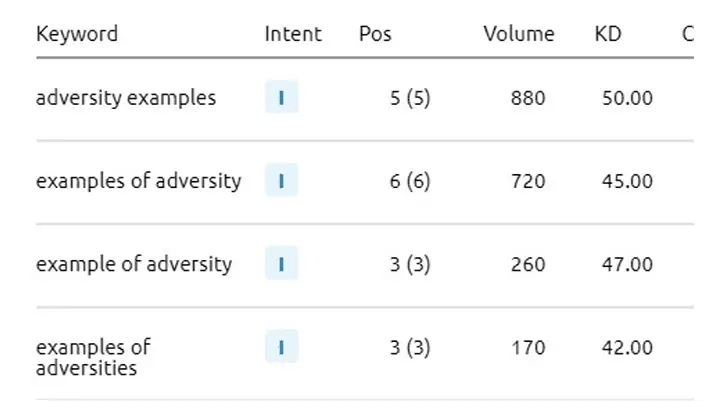Open the examples of adversity keyword
Viewport: 712px width, 412px height.
coord(138,181)
